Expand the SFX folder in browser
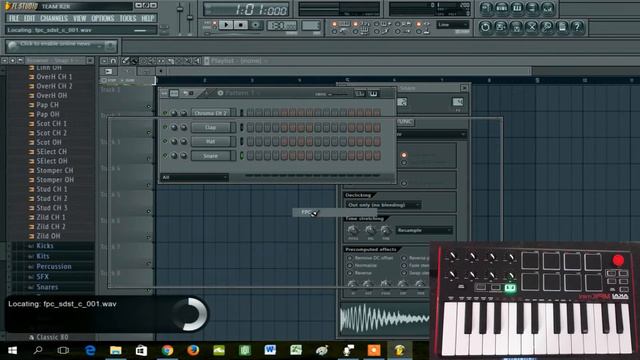The image size is (640, 360). coord(42,277)
